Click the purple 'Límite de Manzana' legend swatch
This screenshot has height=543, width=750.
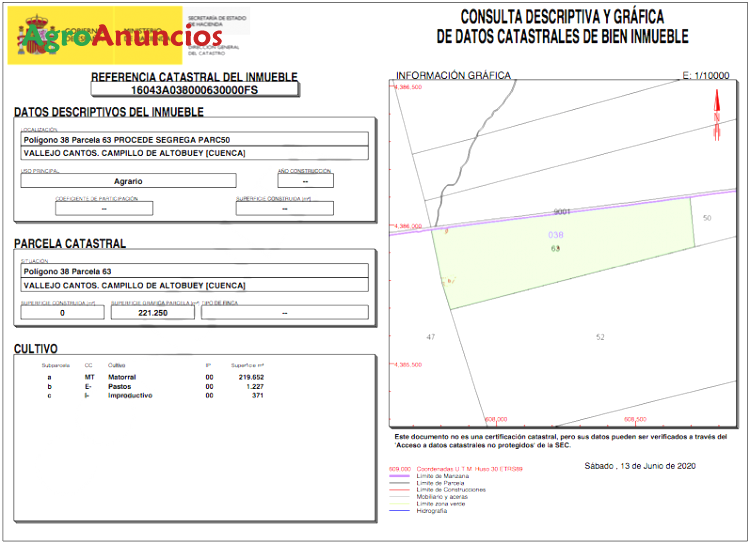click(399, 476)
